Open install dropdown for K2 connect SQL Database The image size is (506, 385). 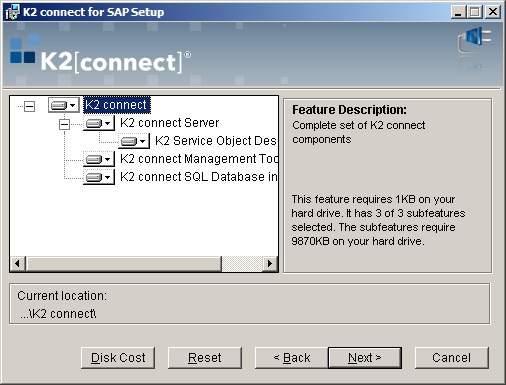(99, 177)
